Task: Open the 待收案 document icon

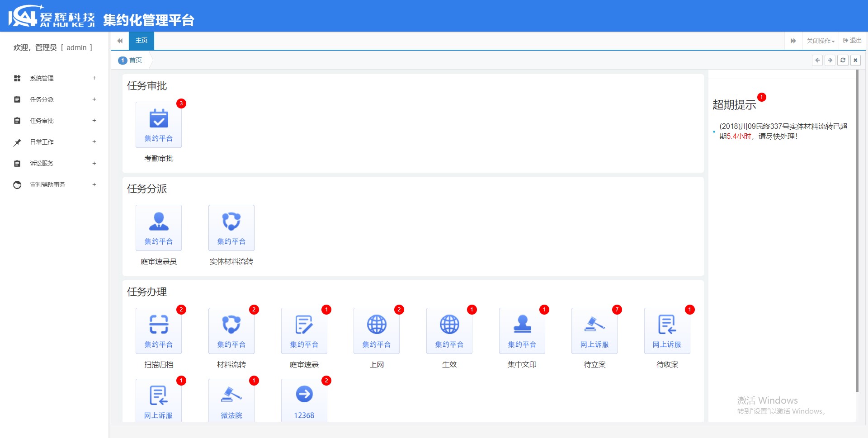Action: click(667, 331)
